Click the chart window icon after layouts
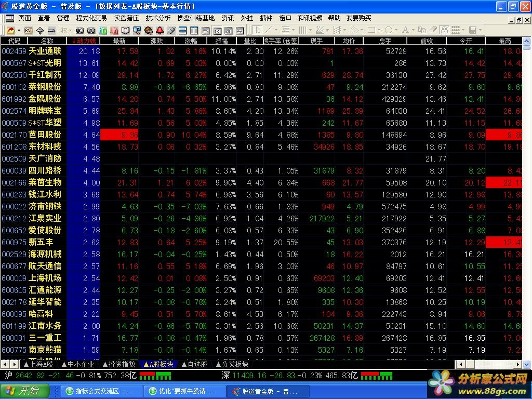532x399 pixels. (205, 31)
